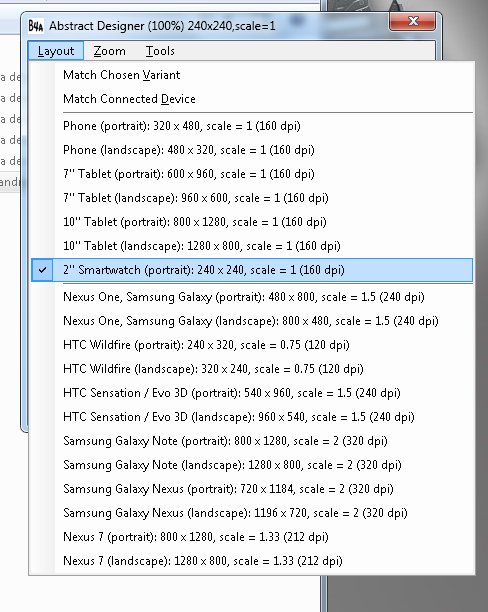Choose Phone (portrait) 320 x 480 layout
The image size is (488, 612).
pos(252,126)
